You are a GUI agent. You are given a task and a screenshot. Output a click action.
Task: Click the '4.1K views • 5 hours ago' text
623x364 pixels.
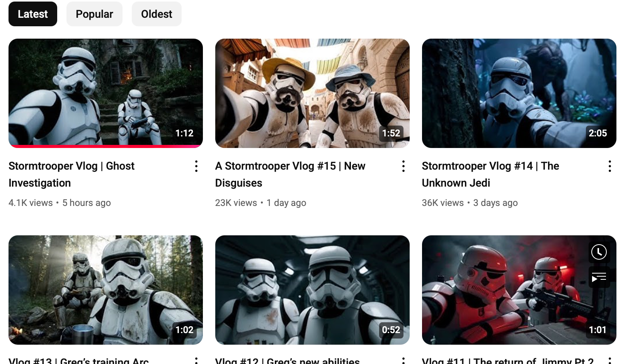click(60, 203)
